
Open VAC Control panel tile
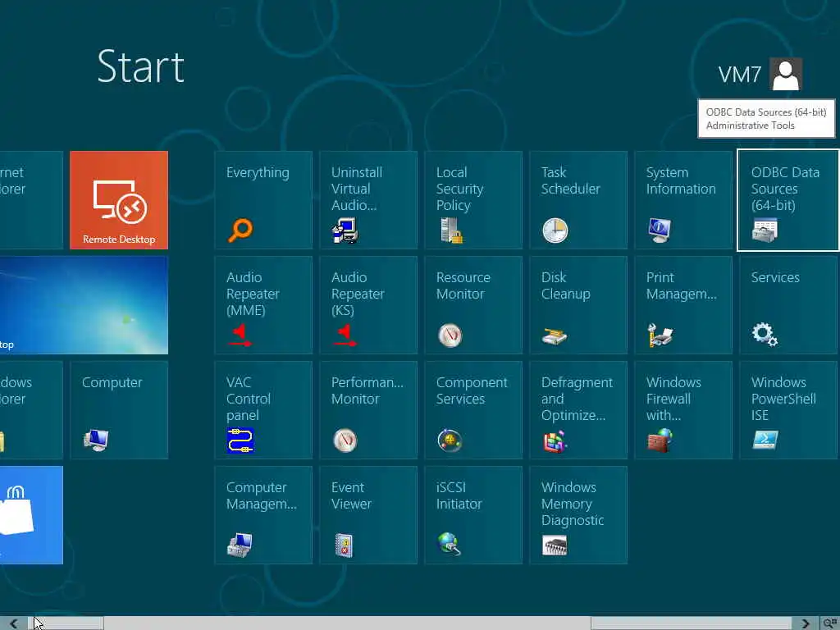[x=263, y=410]
